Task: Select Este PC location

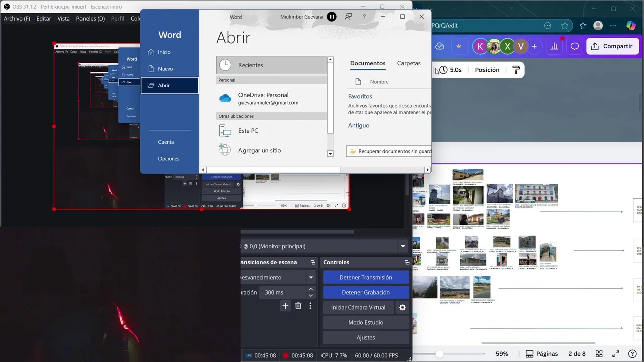Action: point(271,131)
